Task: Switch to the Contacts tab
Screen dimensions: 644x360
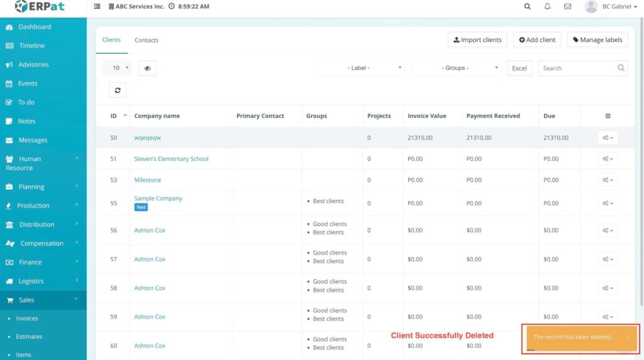Action: [147, 40]
